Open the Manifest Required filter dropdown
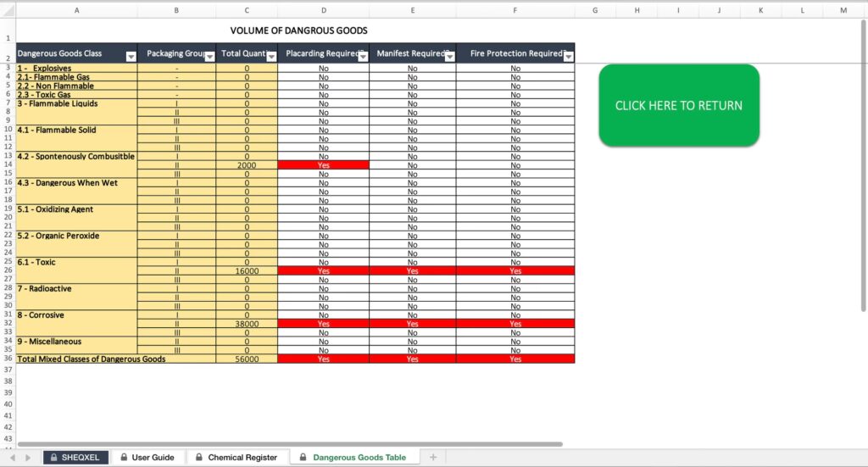 449,56
